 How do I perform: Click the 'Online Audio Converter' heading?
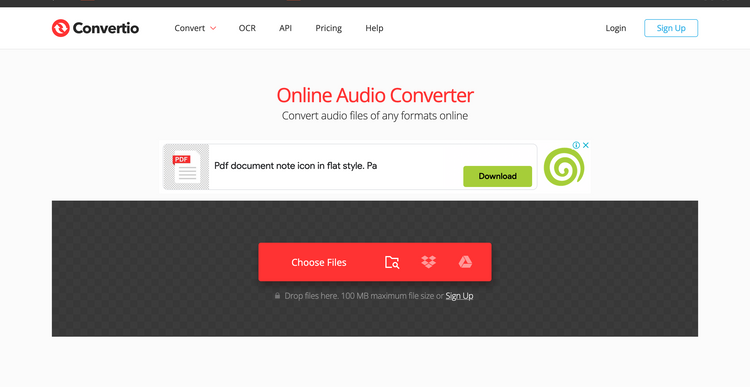pyautogui.click(x=375, y=95)
